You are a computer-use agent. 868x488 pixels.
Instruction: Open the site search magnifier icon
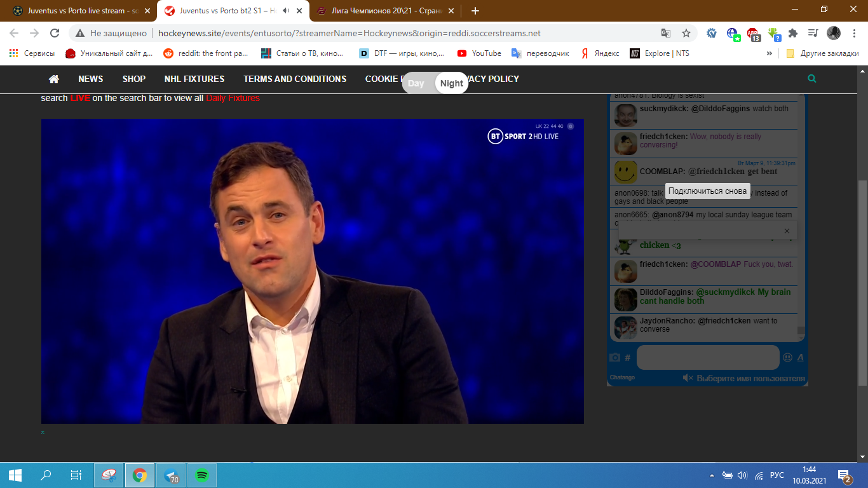click(x=811, y=79)
